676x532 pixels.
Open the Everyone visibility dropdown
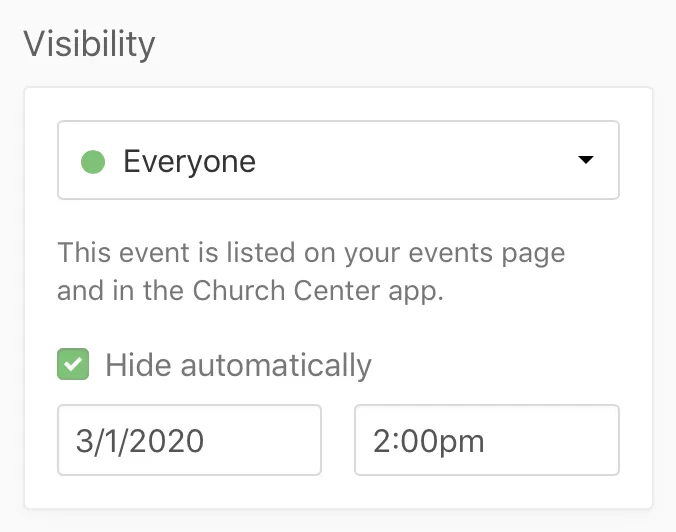tap(338, 160)
